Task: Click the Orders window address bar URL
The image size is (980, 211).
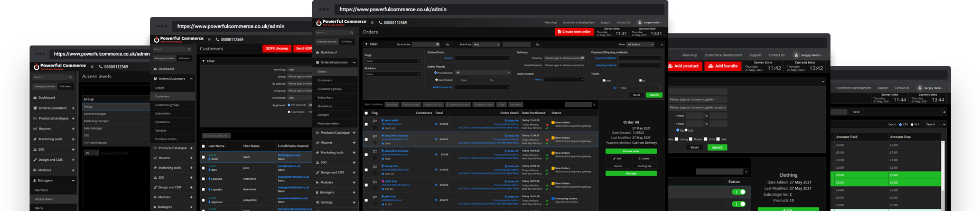Action: (x=393, y=9)
